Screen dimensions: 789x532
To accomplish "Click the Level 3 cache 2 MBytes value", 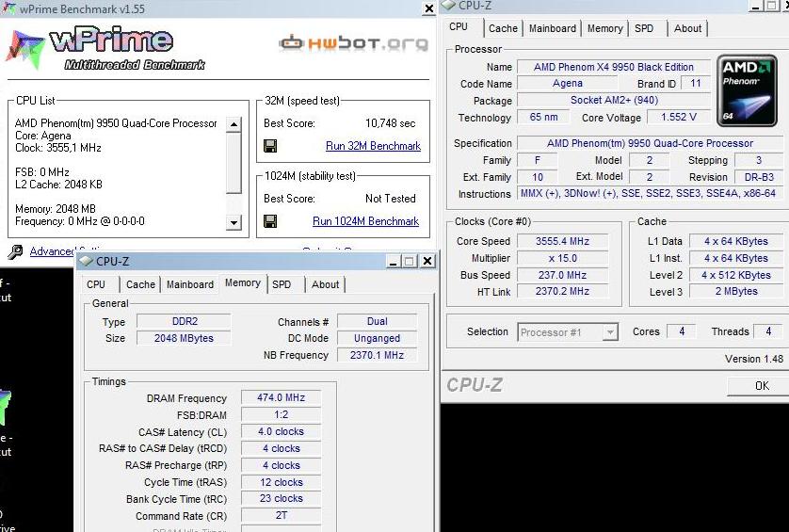I will 736,291.
